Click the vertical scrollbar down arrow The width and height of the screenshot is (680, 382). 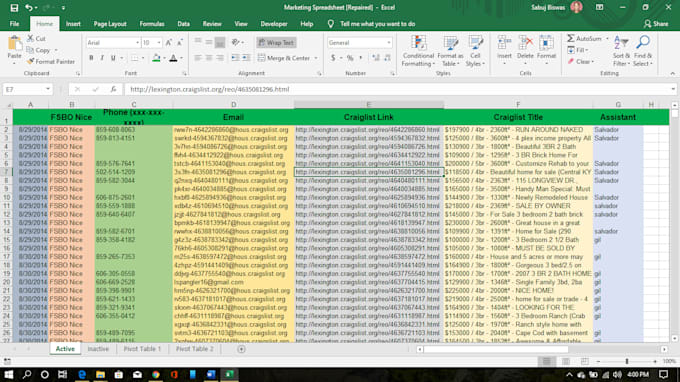click(674, 339)
